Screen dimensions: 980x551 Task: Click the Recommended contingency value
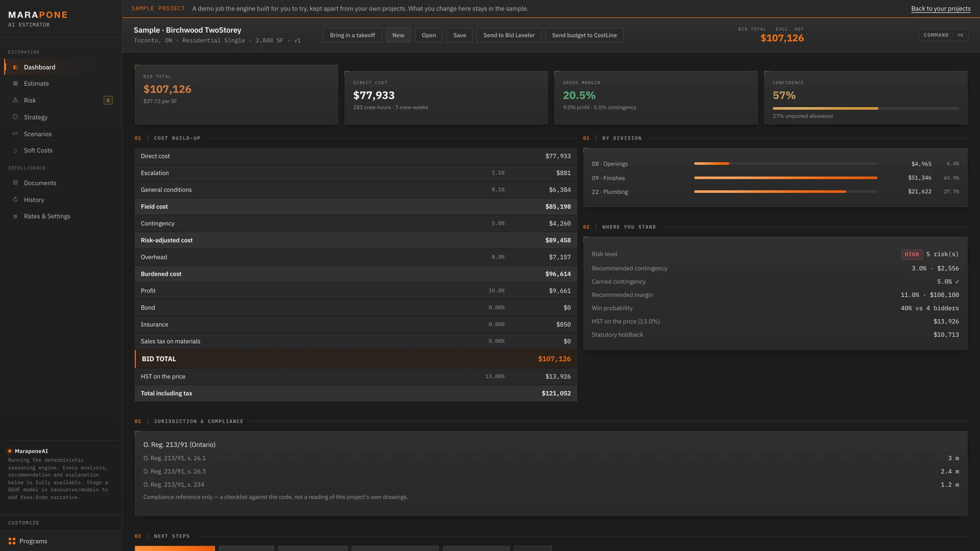[x=935, y=269]
